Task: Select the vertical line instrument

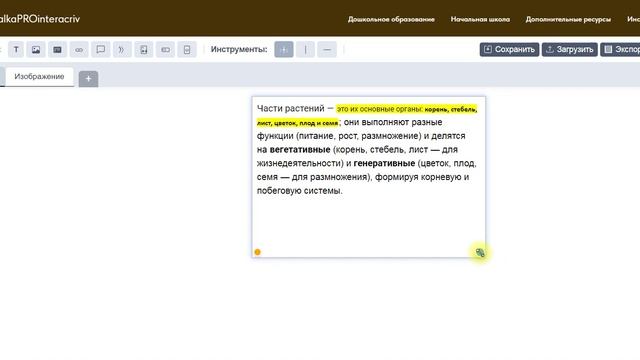Action: tap(305, 49)
